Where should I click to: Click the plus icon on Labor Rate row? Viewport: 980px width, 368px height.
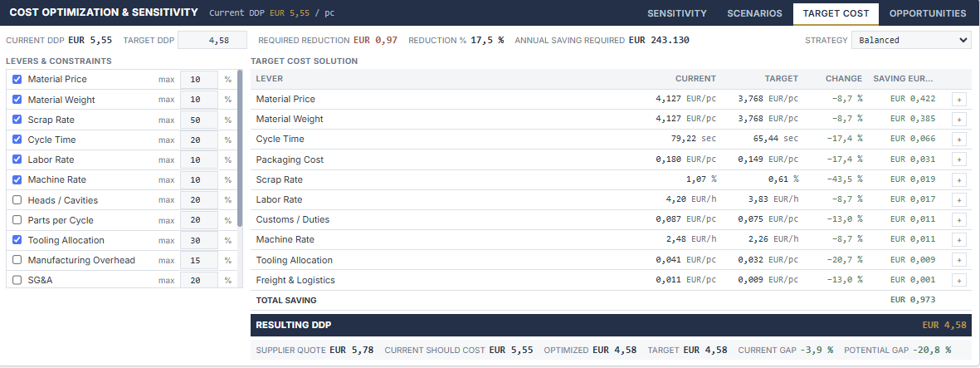[x=958, y=199]
